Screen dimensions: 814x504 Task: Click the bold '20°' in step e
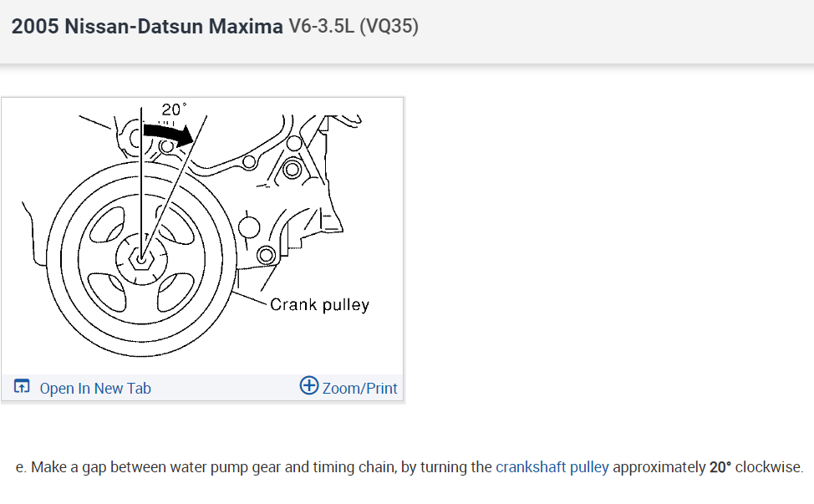coord(721,467)
